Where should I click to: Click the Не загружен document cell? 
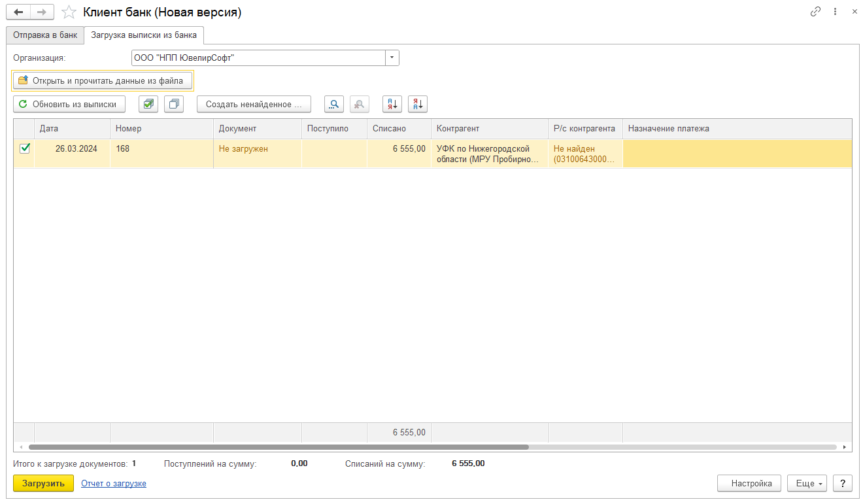[258, 153]
